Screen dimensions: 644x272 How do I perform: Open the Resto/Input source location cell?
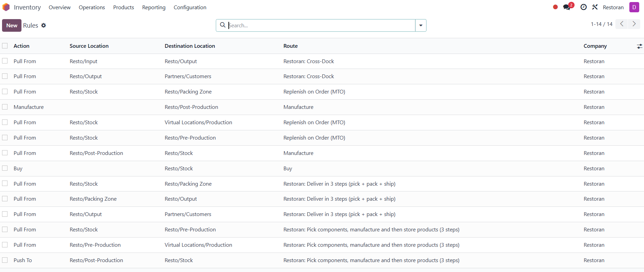point(84,61)
